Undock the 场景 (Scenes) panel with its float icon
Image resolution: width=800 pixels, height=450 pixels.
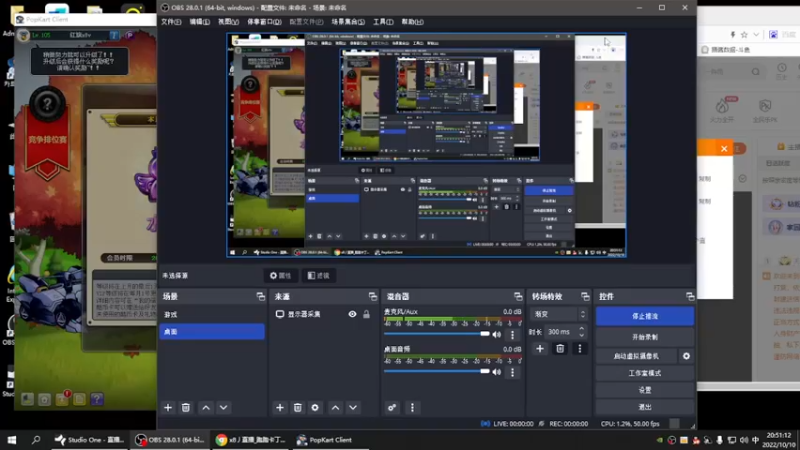pyautogui.click(x=261, y=296)
